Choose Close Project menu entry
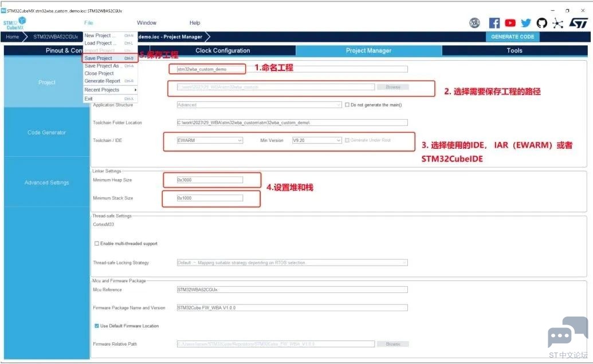Image resolution: width=593 pixels, height=364 pixels. click(109, 73)
